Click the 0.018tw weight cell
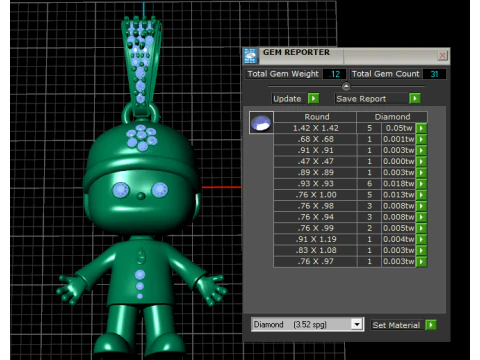This screenshot has width=480, height=360. [399, 184]
